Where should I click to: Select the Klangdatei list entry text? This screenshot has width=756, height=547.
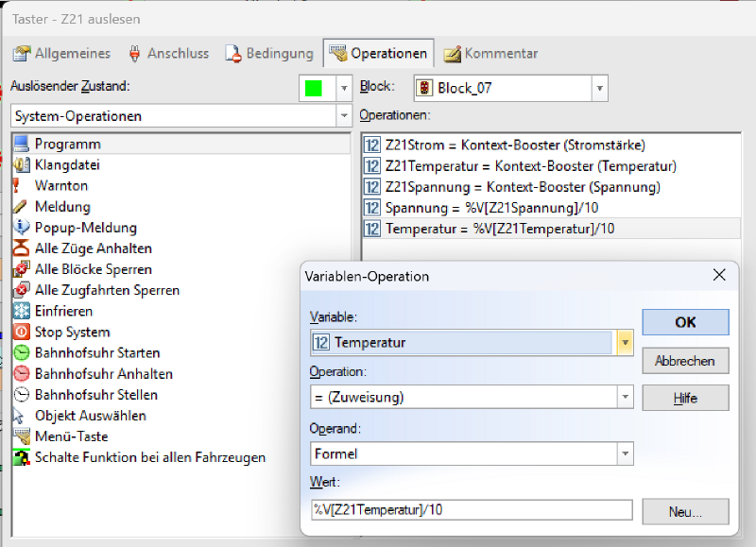click(67, 164)
